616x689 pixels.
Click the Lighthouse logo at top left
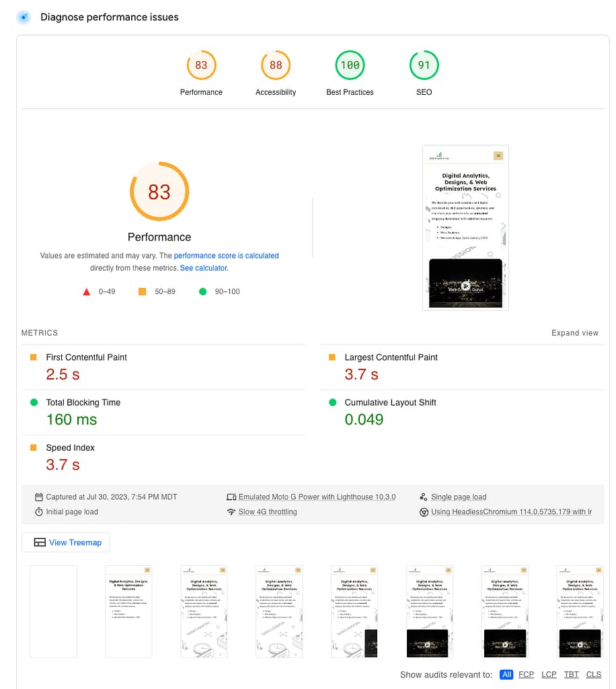click(x=23, y=17)
